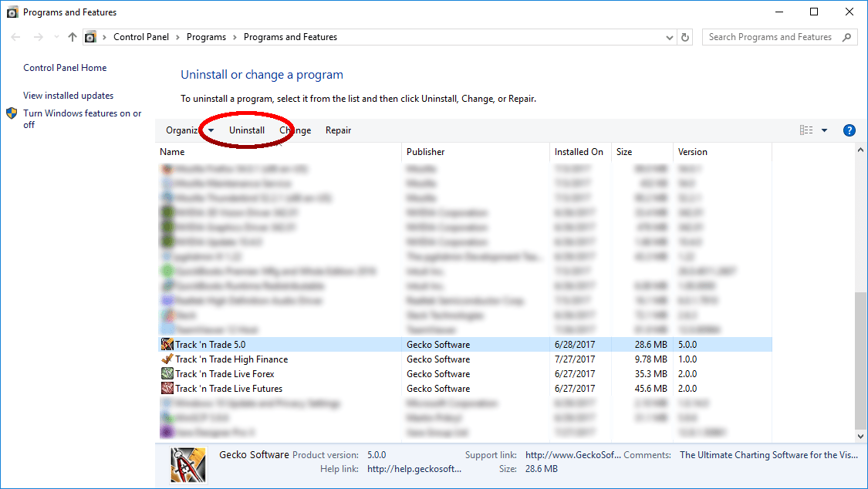Open the recent locations dropdown arrow
The width and height of the screenshot is (868, 489).
point(56,37)
